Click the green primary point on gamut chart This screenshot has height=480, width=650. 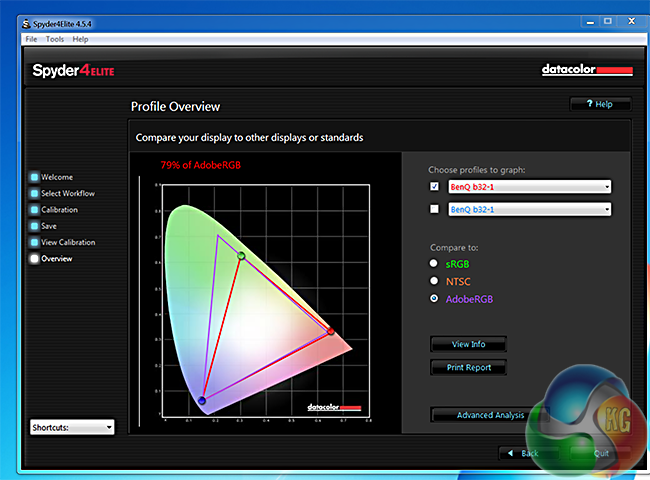click(241, 257)
